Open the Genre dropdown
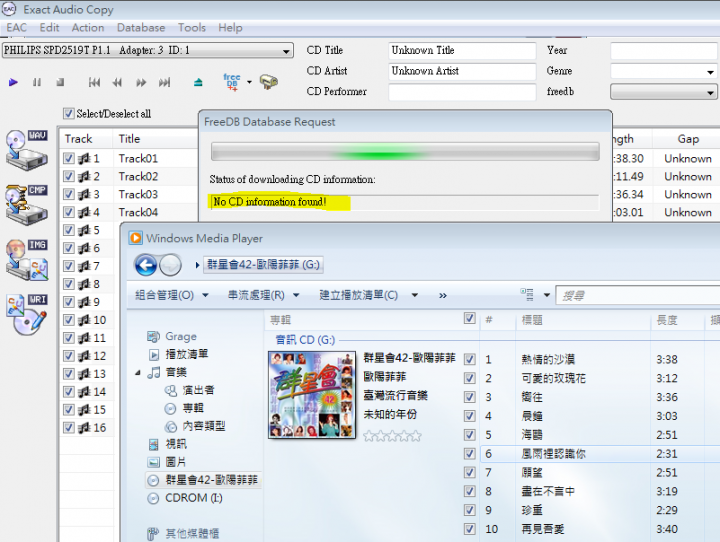 (x=710, y=72)
